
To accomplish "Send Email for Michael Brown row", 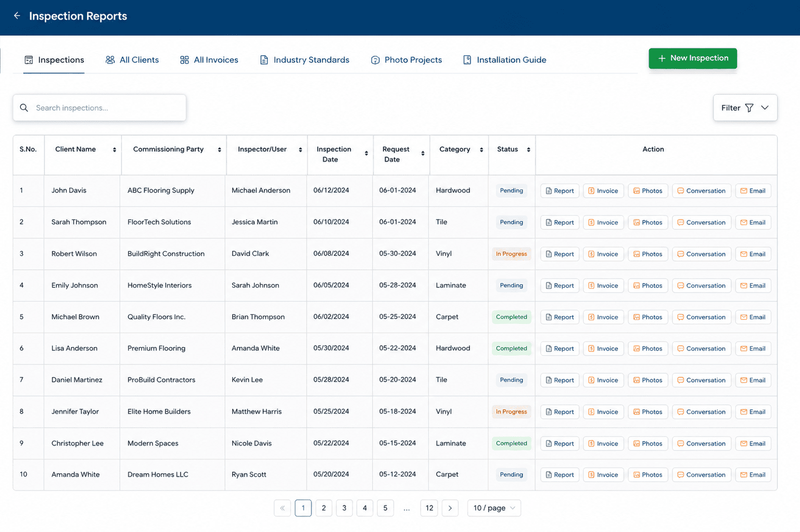I will (753, 317).
